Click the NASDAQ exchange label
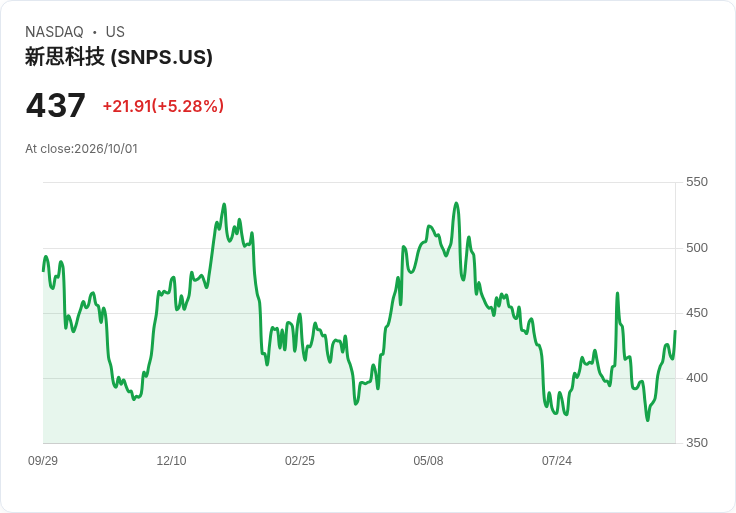 click(54, 32)
